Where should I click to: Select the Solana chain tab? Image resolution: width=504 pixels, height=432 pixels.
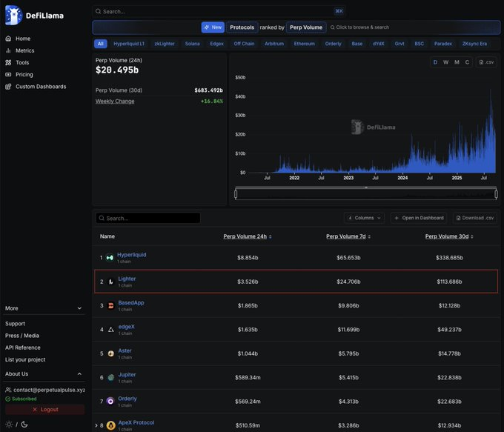(x=192, y=44)
